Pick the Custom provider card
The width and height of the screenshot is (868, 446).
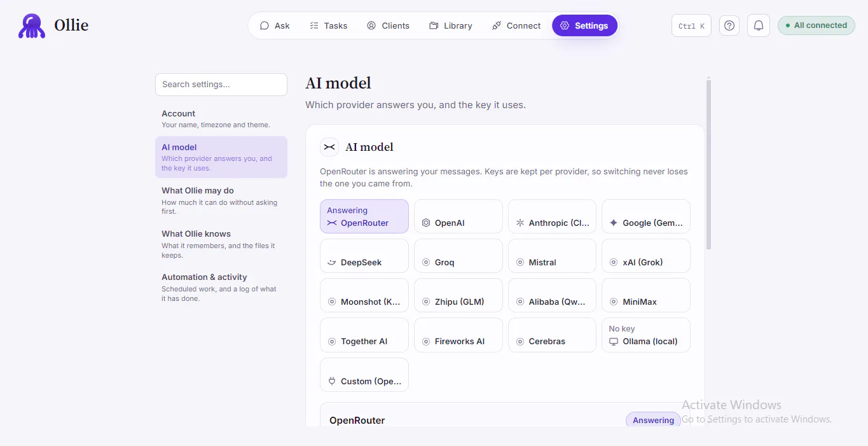[x=364, y=375]
